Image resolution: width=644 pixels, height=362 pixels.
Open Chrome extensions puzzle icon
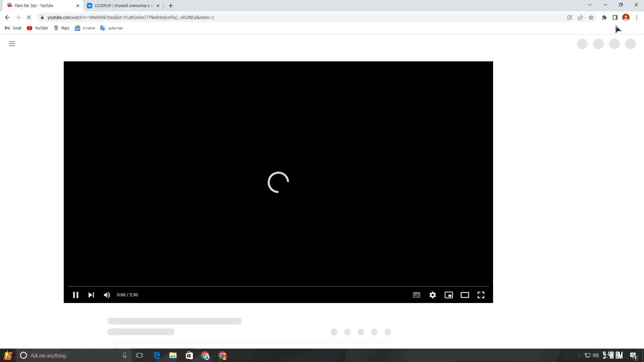(604, 17)
